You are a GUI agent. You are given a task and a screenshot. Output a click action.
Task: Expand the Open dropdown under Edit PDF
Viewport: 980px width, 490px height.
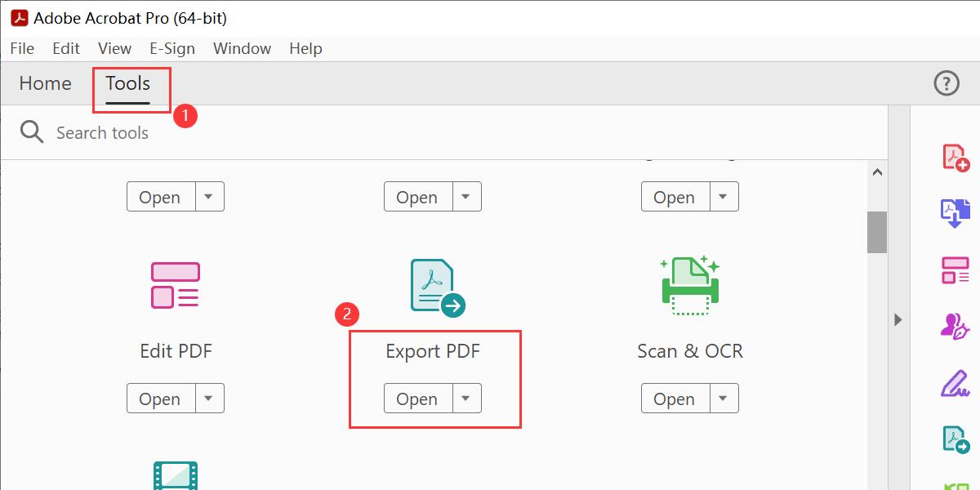209,399
